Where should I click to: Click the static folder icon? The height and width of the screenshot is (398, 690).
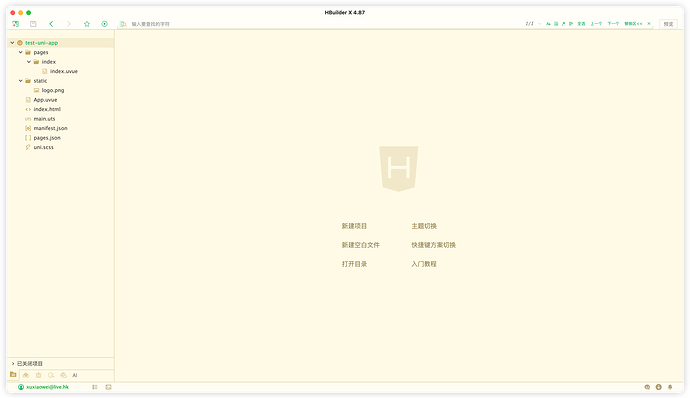point(28,81)
